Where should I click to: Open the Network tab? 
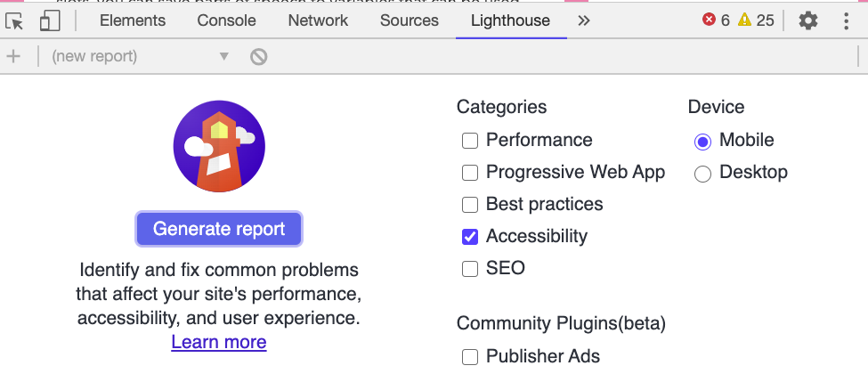tap(318, 21)
